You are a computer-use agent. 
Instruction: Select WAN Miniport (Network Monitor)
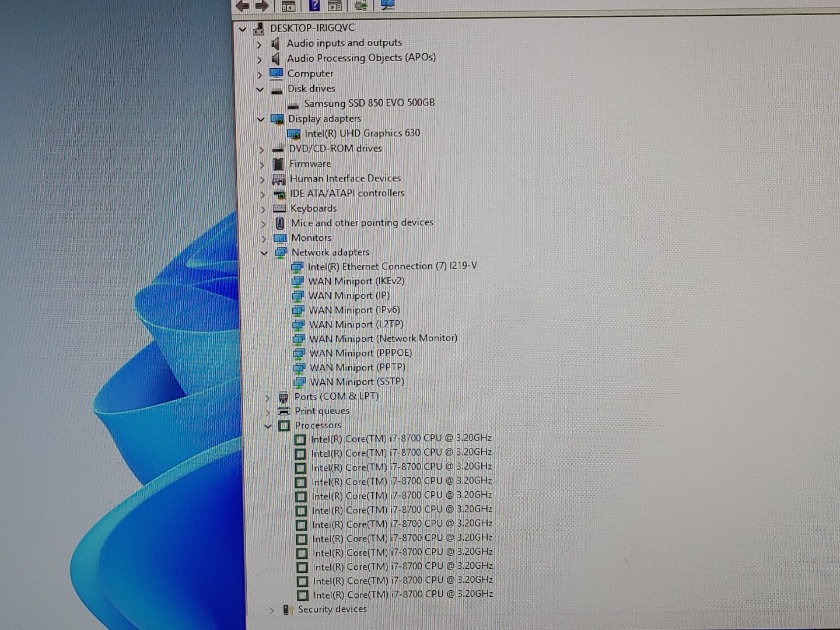click(383, 339)
